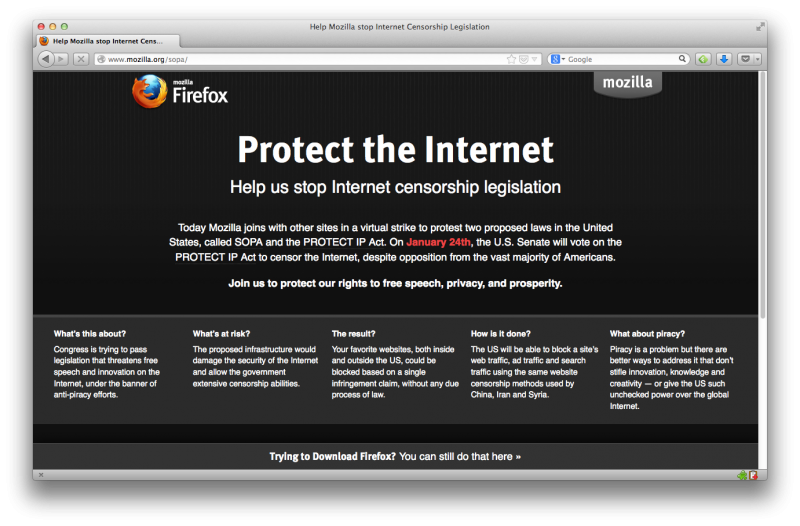The image size is (800, 526).
Task: Click the Forward navigation arrow
Action: point(62,59)
